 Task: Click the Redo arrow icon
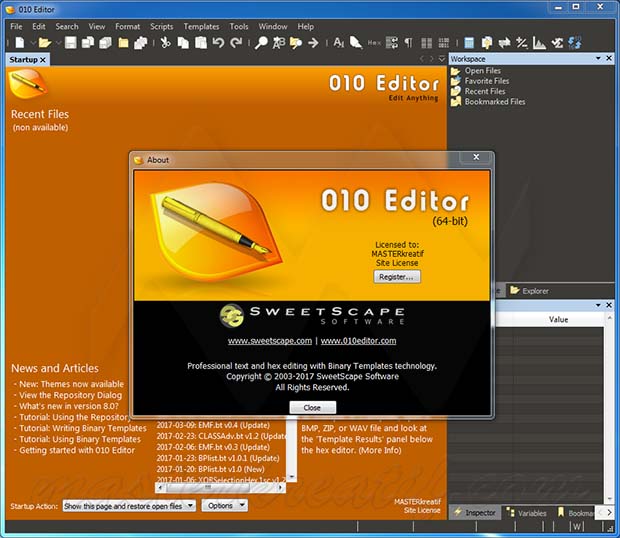click(236, 42)
